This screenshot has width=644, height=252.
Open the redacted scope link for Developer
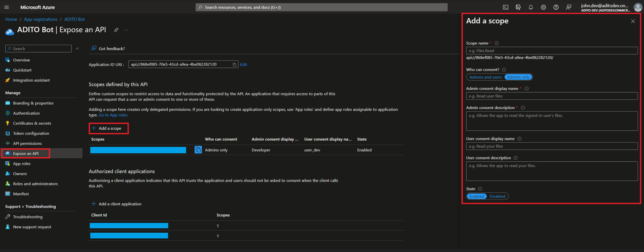(x=138, y=150)
